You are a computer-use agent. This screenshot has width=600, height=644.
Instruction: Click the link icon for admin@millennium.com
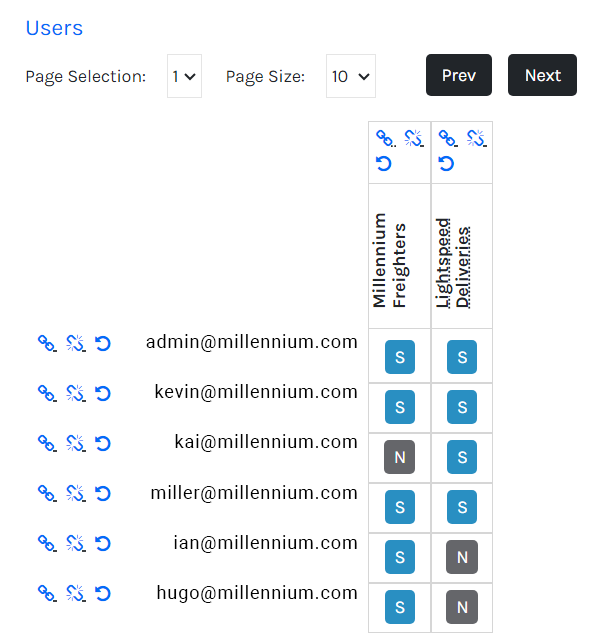47,343
